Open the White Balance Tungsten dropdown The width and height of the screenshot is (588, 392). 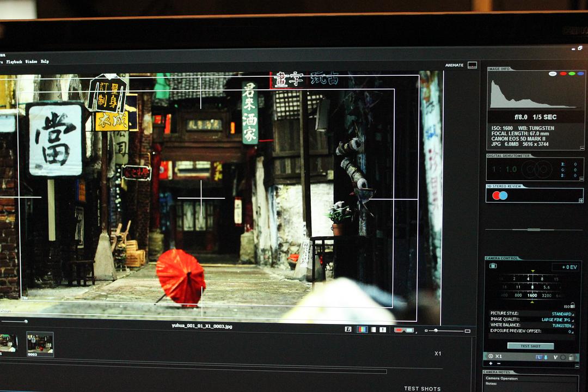562,326
